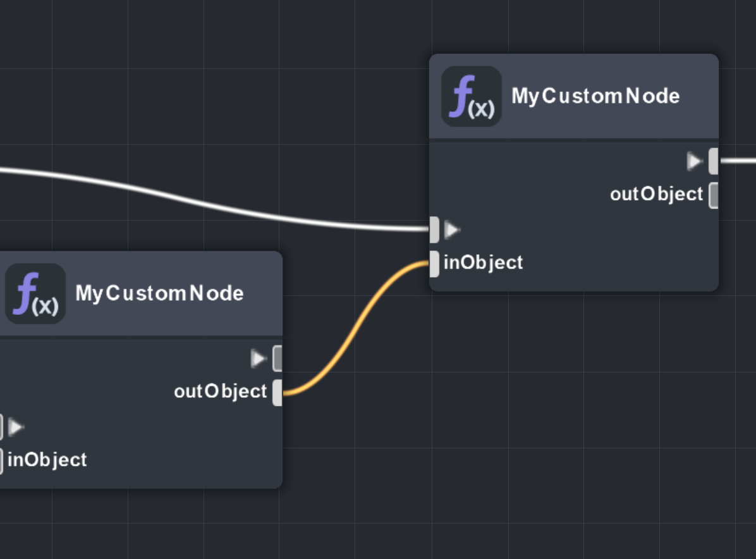Click the outObject output port on the lower-left node
The width and height of the screenshot is (756, 559).
[x=277, y=393]
